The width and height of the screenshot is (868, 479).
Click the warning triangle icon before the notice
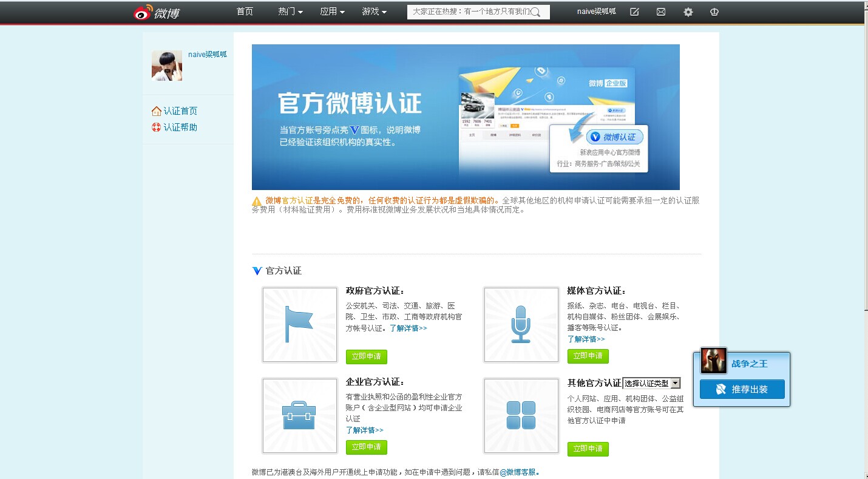click(x=257, y=201)
